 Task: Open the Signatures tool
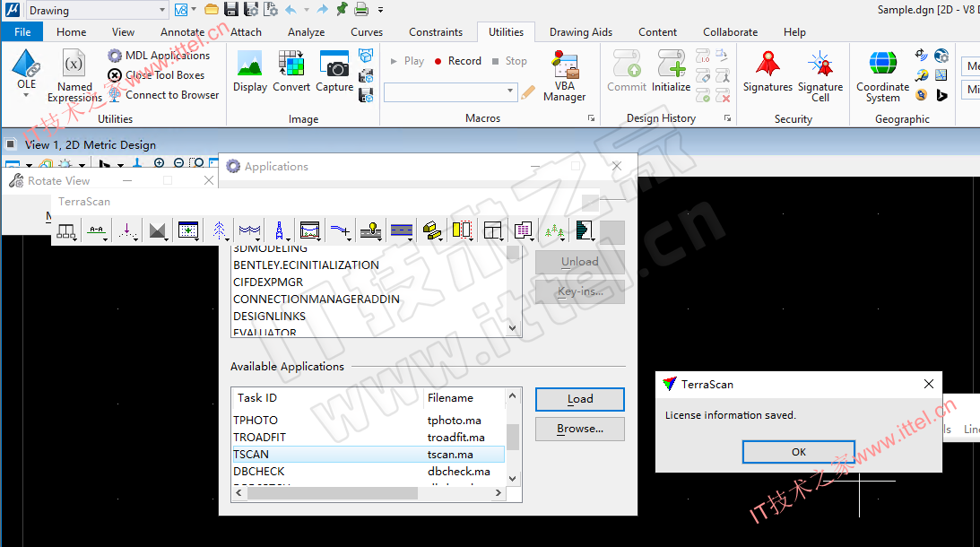pyautogui.click(x=768, y=71)
